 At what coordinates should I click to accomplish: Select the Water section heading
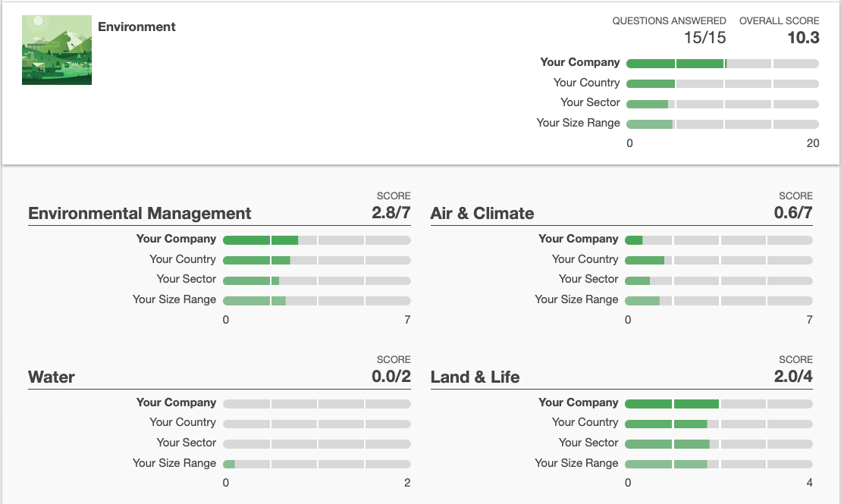pos(52,377)
